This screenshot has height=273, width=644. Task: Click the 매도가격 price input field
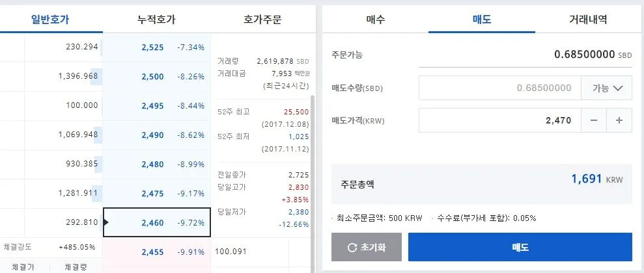point(499,120)
